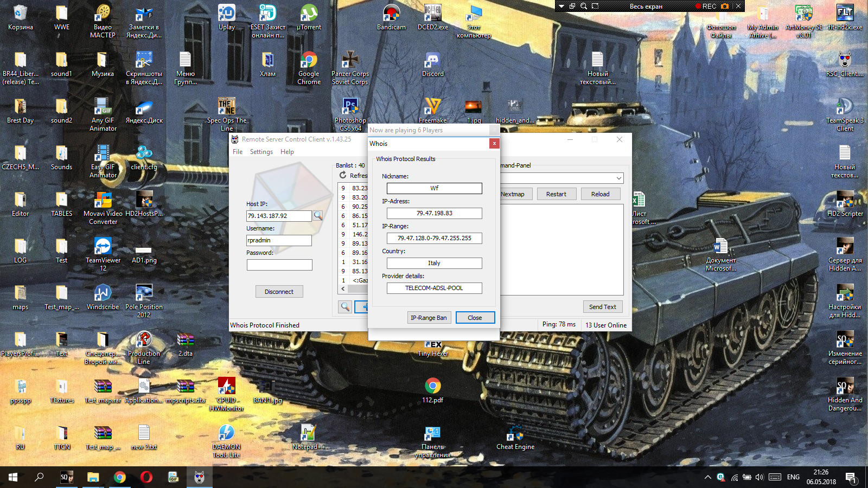Open the File menu
The height and width of the screenshot is (488, 868).
tap(238, 152)
